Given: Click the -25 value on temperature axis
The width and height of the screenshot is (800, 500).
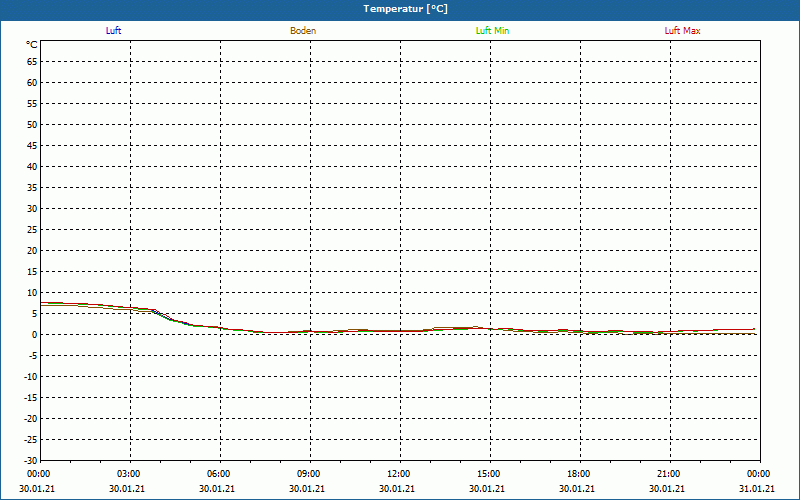Looking at the screenshot, I should pos(31,440).
